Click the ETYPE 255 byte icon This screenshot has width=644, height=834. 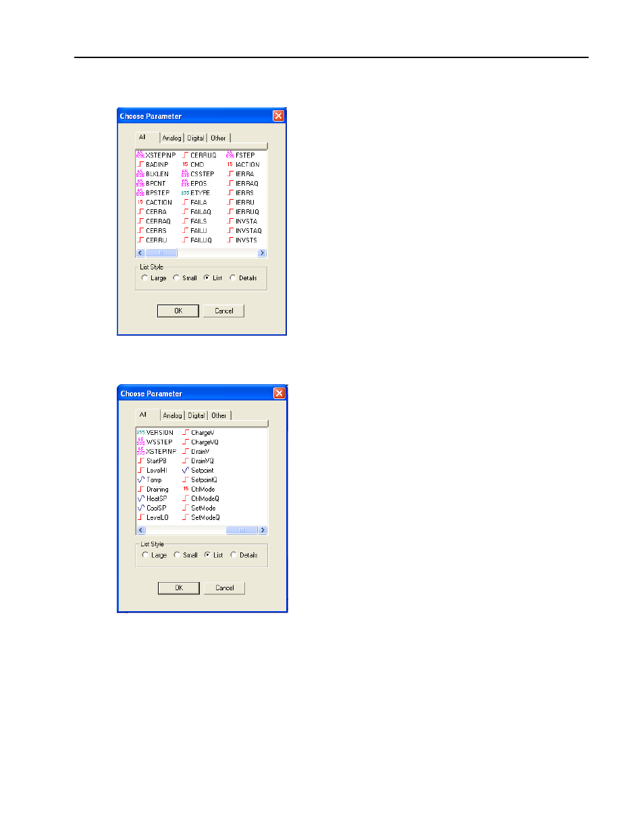click(x=185, y=192)
